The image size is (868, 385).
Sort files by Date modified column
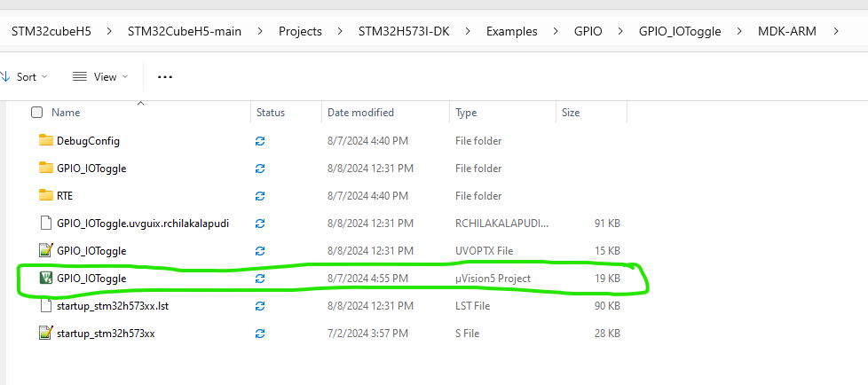[360, 113]
